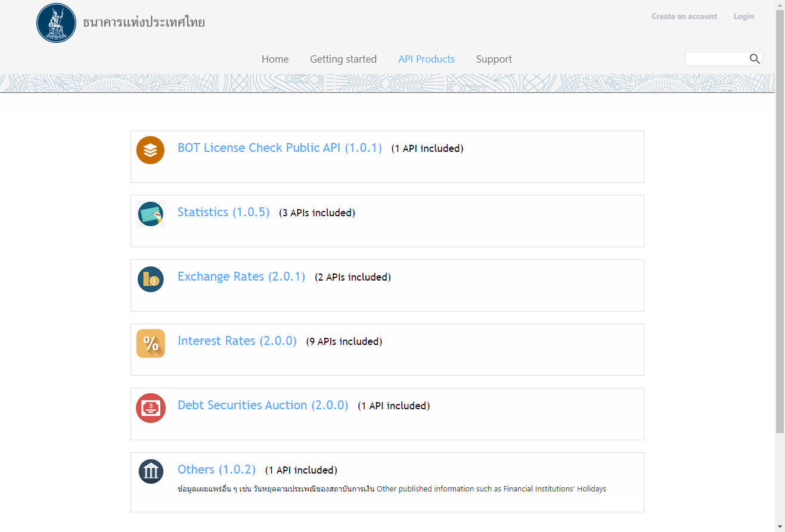Click the Interest Rates percent icon
785x532 pixels.
coord(150,343)
